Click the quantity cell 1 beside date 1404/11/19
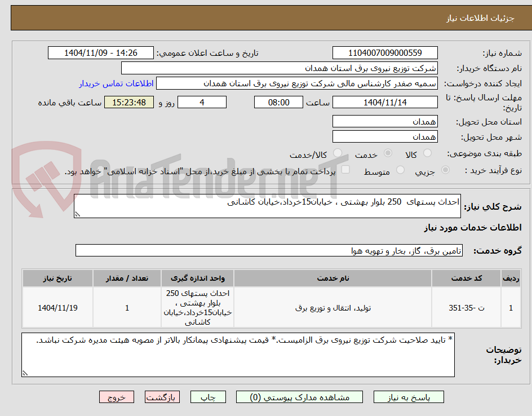The image size is (532, 416). pos(127,308)
